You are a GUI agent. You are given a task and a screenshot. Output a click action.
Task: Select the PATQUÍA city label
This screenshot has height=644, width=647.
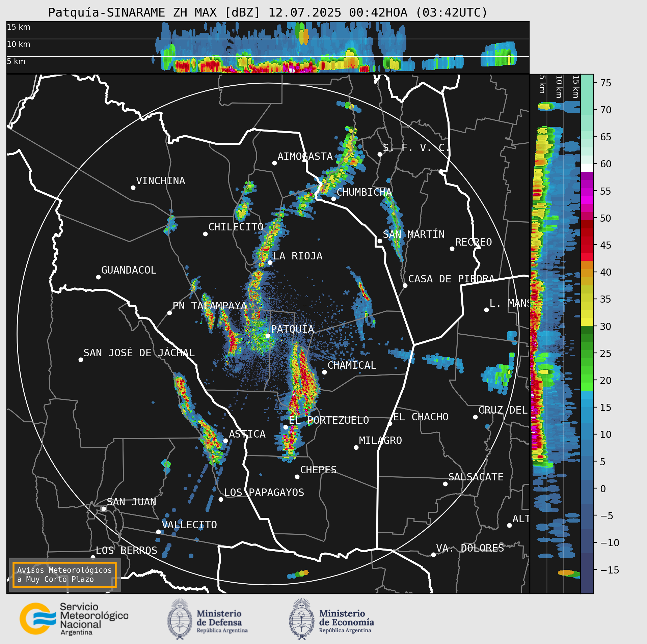coord(292,329)
